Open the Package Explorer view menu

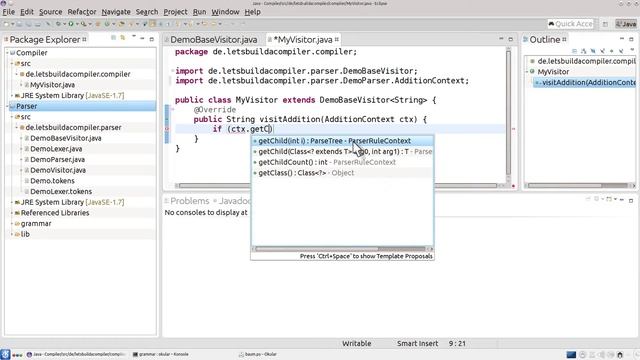133,37
